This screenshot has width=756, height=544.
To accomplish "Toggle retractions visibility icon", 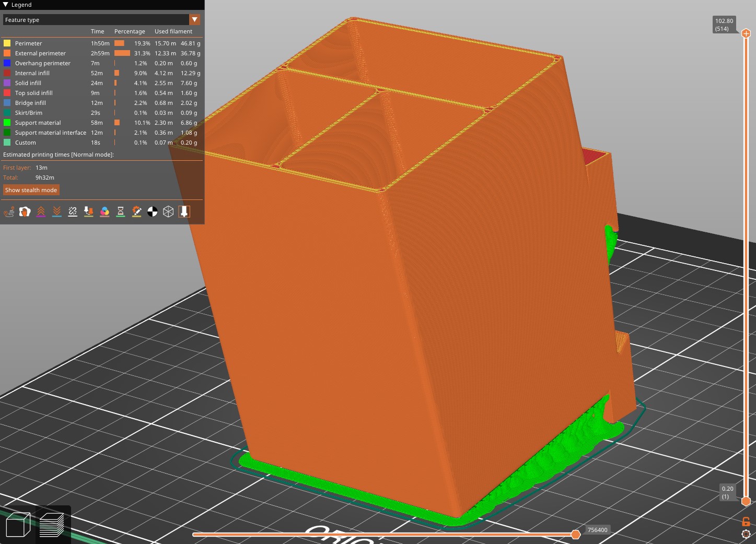I will (x=41, y=211).
